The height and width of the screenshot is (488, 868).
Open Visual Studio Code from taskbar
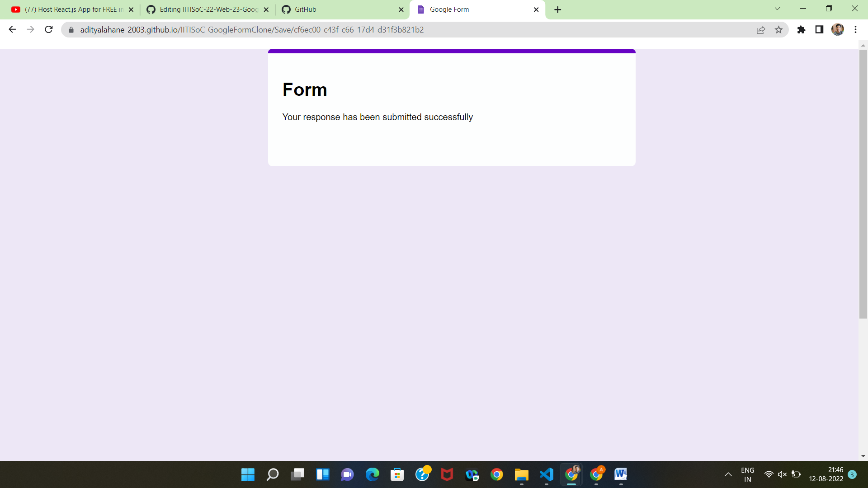click(547, 474)
